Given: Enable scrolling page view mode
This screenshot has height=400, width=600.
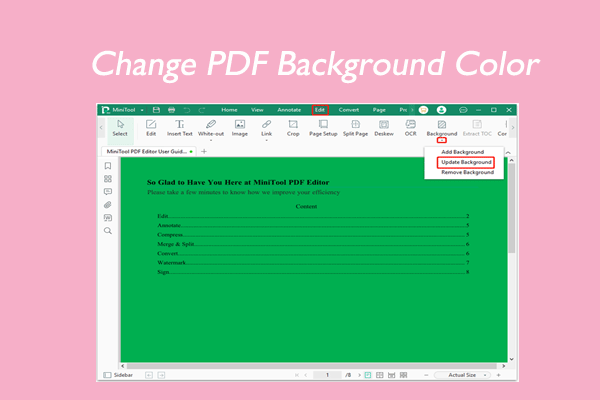Looking at the screenshot, I should pyautogui.click(x=391, y=375).
